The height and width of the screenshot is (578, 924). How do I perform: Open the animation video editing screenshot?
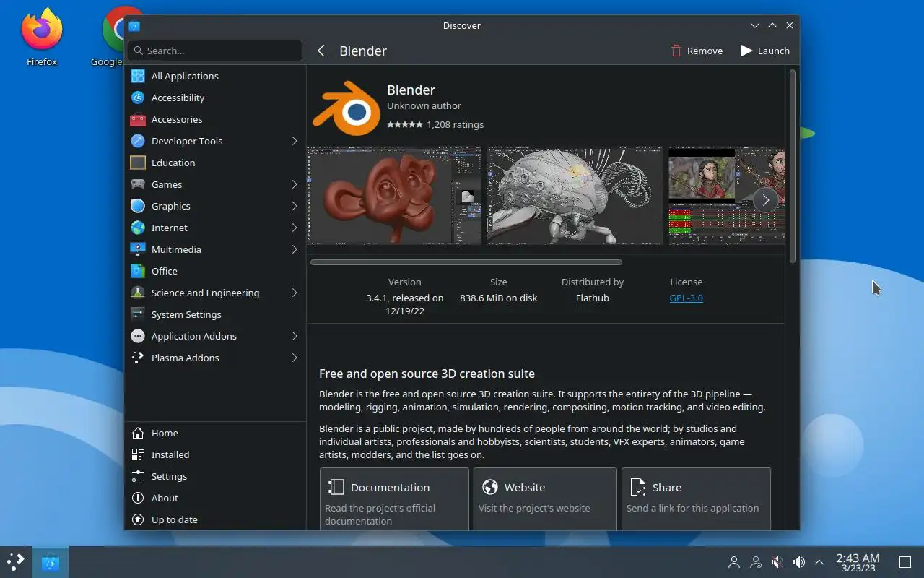[726, 196]
